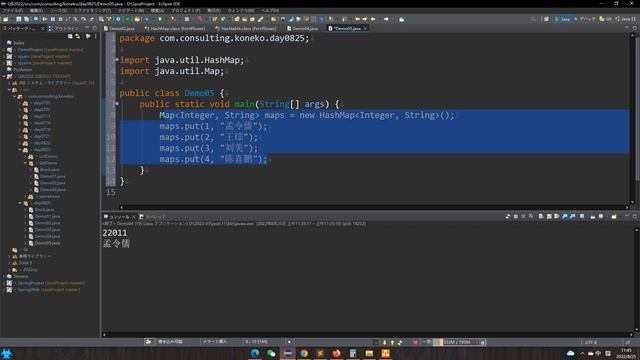Click the garbage collector trash icon

click(482, 342)
